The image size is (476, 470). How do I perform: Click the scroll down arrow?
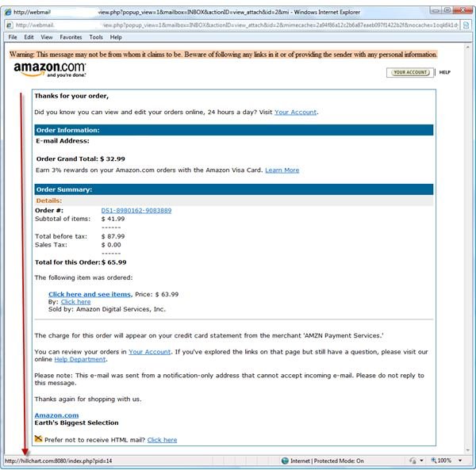click(x=467, y=451)
